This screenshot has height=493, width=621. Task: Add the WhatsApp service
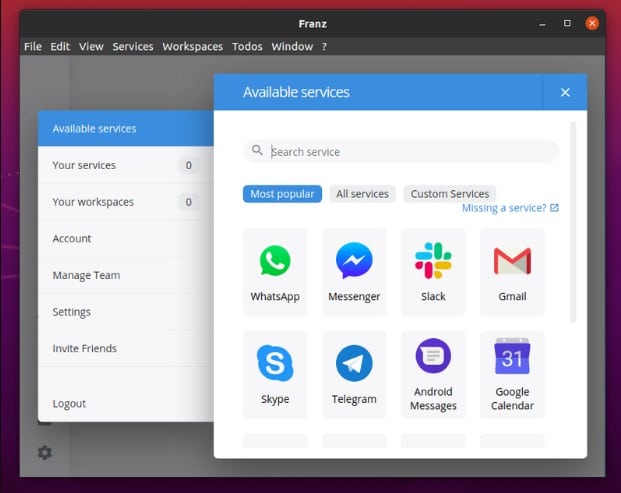275,272
